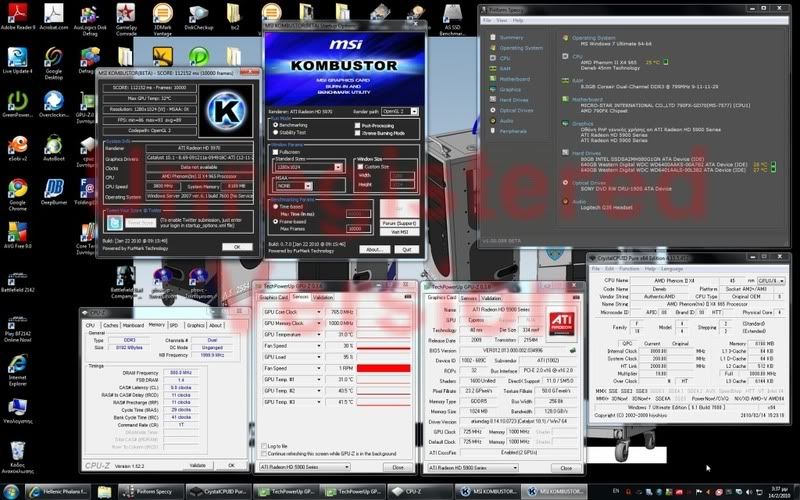Open GPU Load sensor dropdown arrow
Viewport: 800px width, 500px height.
click(x=319, y=357)
